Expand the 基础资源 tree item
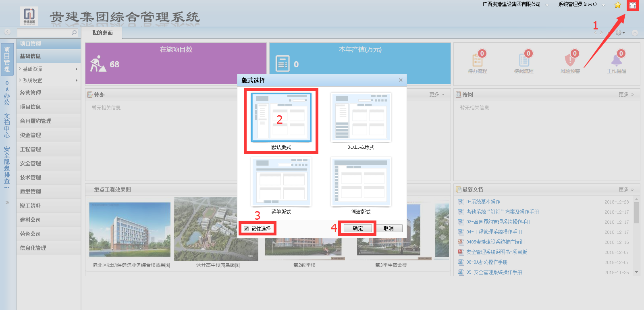 pos(32,69)
